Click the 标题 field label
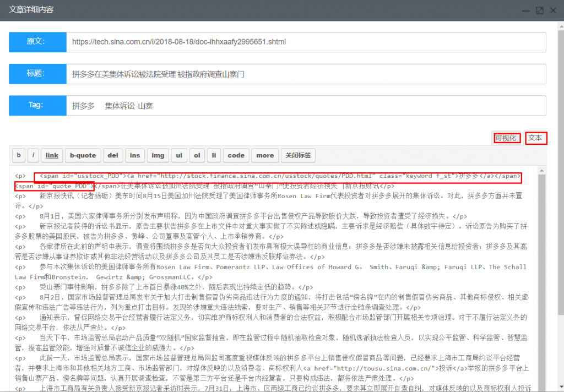Viewport: 564px width, 392px height. (x=38, y=74)
